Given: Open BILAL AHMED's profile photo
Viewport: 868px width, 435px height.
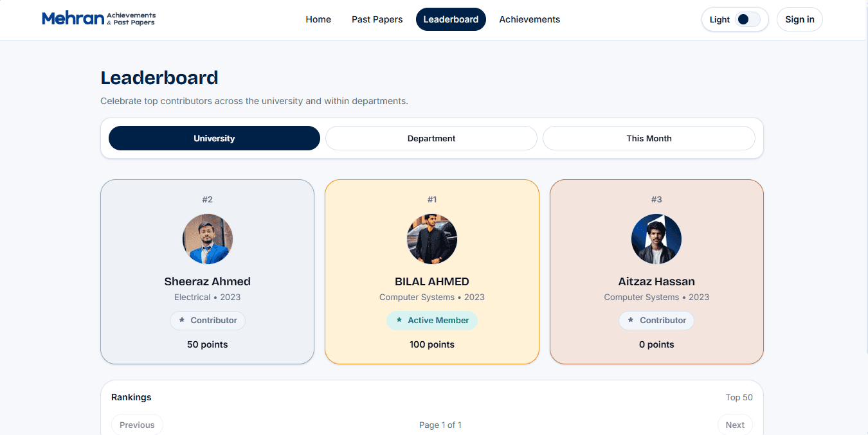Looking at the screenshot, I should coord(432,239).
